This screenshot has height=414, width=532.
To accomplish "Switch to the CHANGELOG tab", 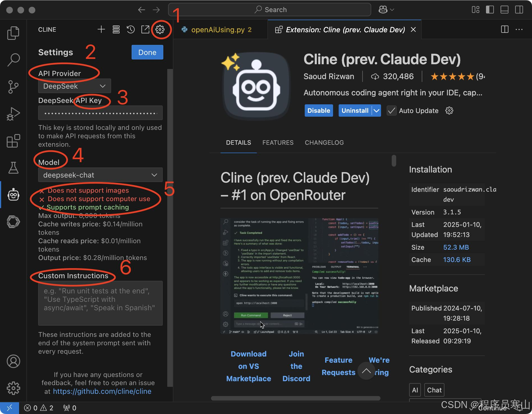I will pos(324,142).
